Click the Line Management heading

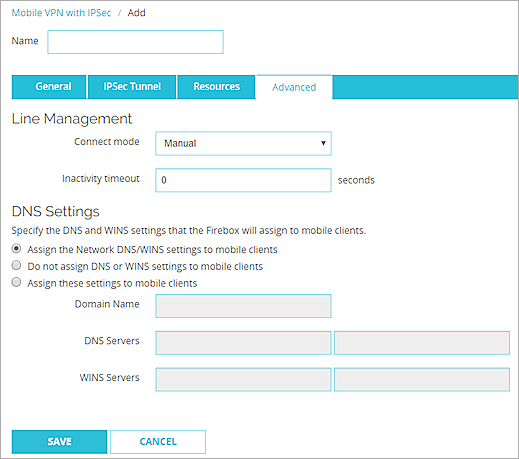(x=72, y=119)
